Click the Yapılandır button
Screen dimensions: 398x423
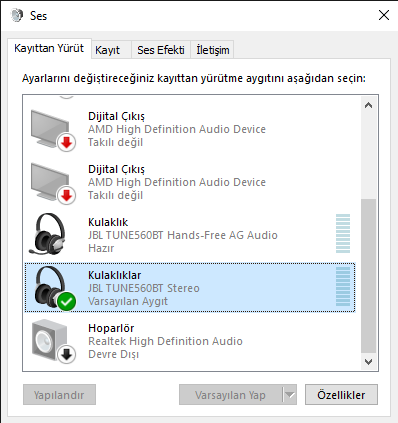pos(59,395)
